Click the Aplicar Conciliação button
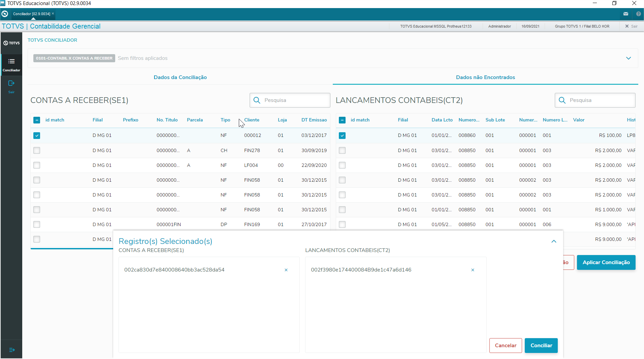The image size is (644, 359). (606, 262)
